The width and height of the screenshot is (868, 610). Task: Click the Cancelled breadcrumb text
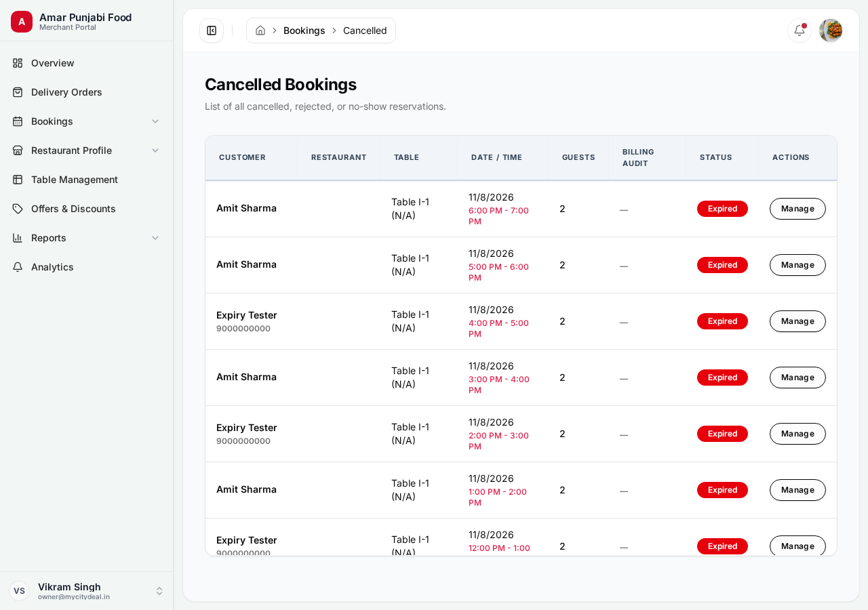click(365, 30)
